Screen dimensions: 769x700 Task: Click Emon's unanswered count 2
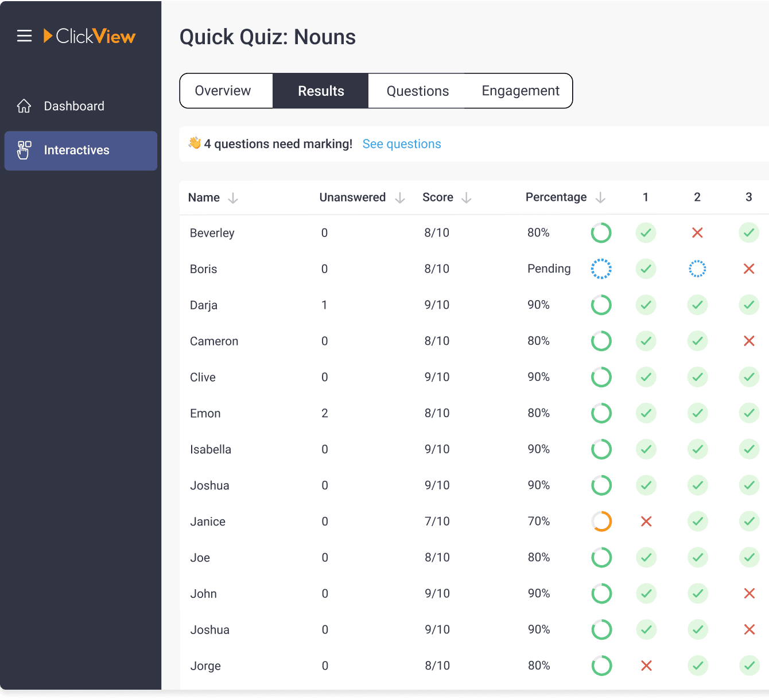[325, 414]
